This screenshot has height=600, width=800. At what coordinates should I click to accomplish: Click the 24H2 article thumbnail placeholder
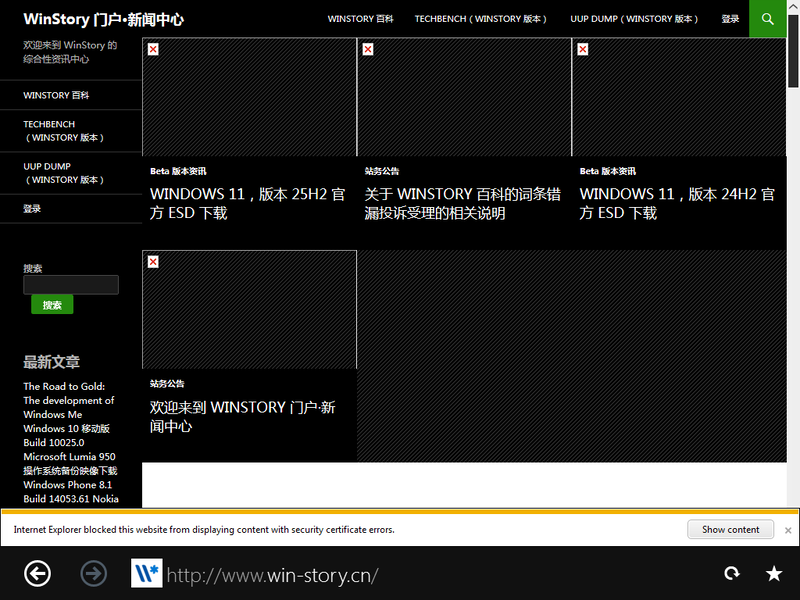[x=679, y=97]
